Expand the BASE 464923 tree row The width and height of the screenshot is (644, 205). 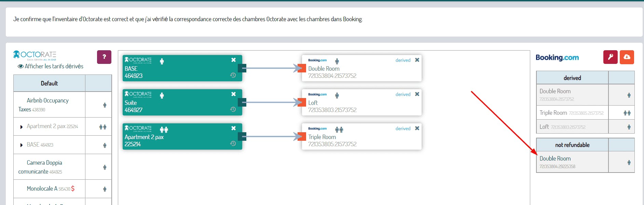(22, 145)
